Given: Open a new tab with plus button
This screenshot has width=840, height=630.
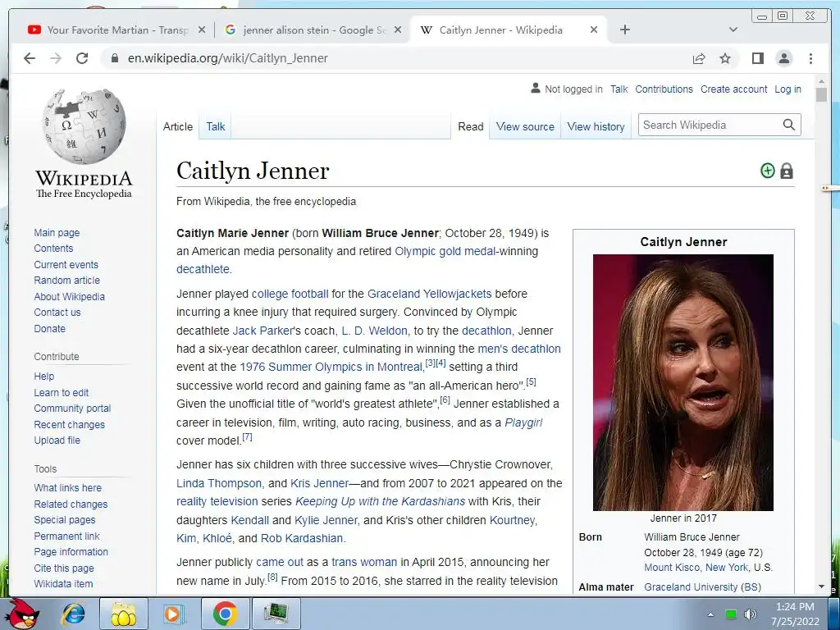Looking at the screenshot, I should point(624,30).
